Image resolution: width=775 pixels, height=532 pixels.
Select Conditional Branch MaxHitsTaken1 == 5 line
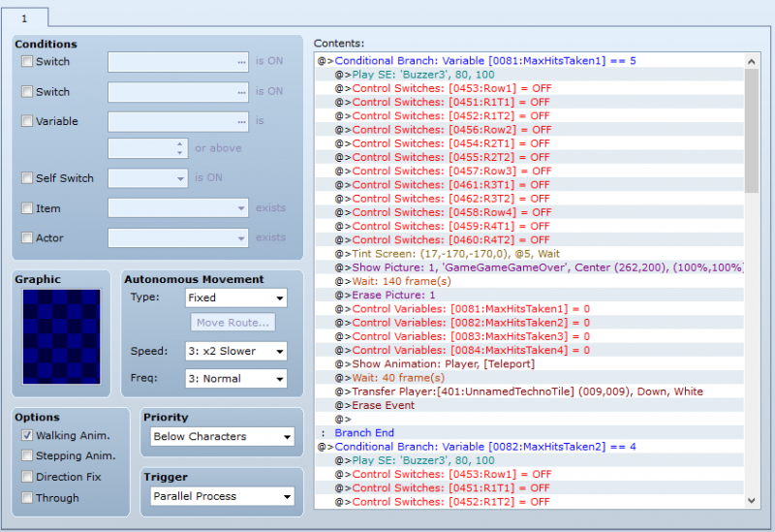(530, 61)
